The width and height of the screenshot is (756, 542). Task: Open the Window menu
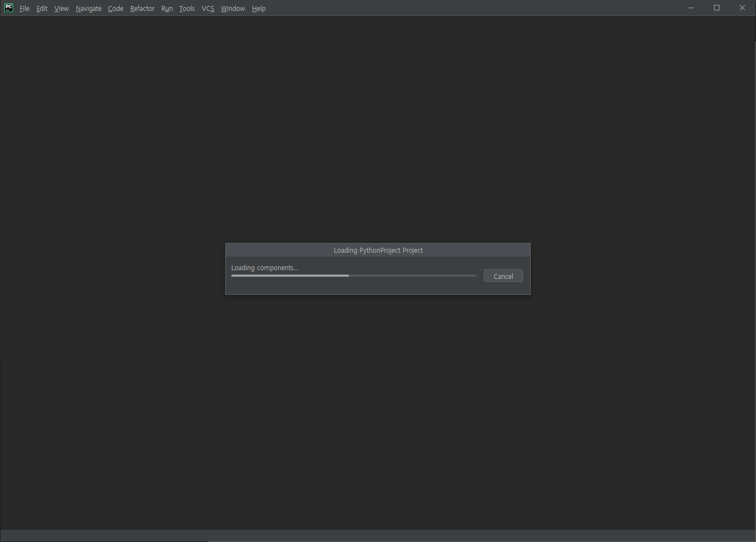tap(233, 8)
